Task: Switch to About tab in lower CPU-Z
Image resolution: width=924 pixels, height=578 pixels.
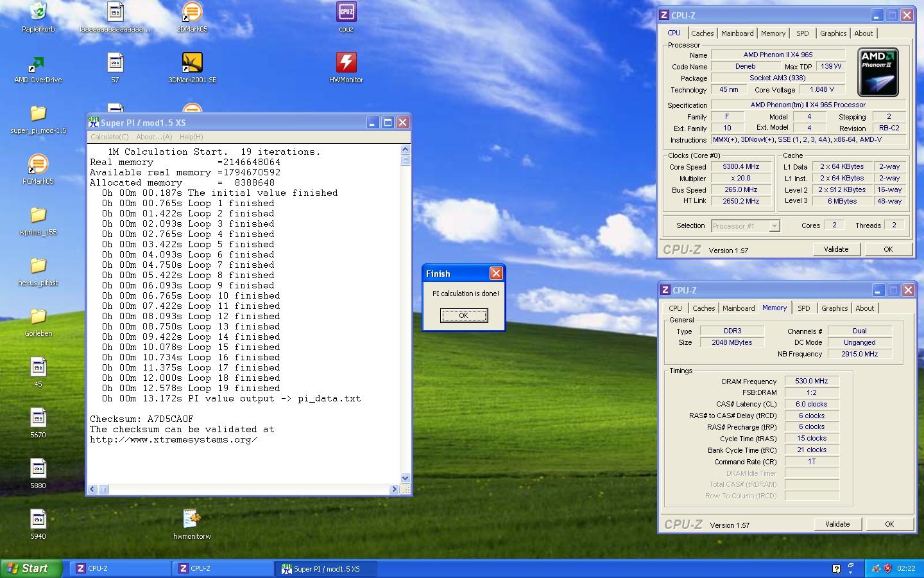Action: pyautogui.click(x=865, y=308)
